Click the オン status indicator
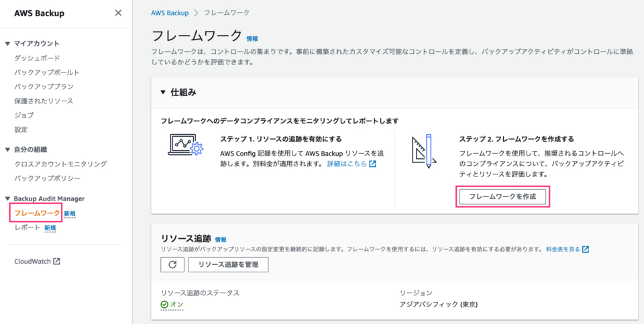Image resolution: width=644 pixels, height=324 pixels. click(172, 305)
